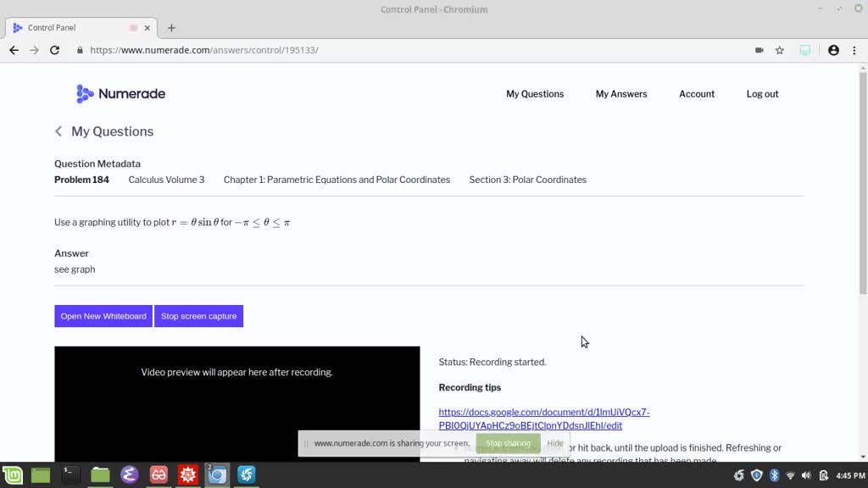The image size is (868, 488).
Task: Click the screenshot app icon showing badge 2
Action: coord(217,475)
